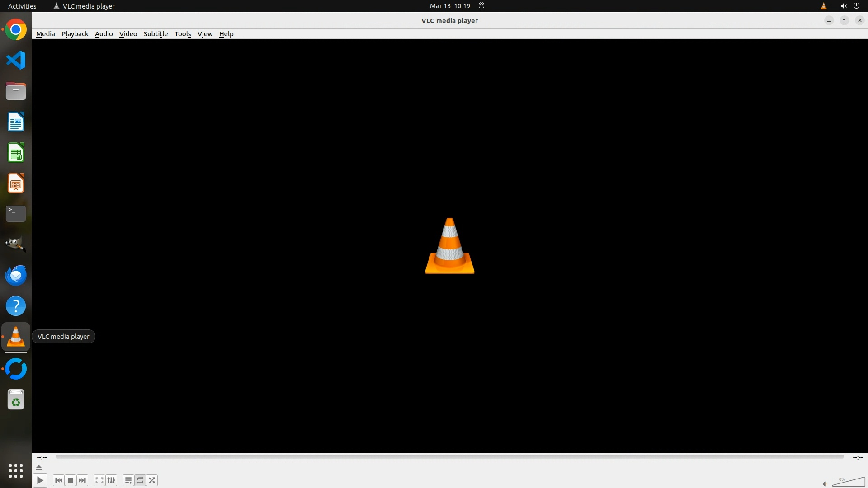Screen dimensions: 868x488
Task: Toggle fullscreen video mode
Action: [x=99, y=480]
